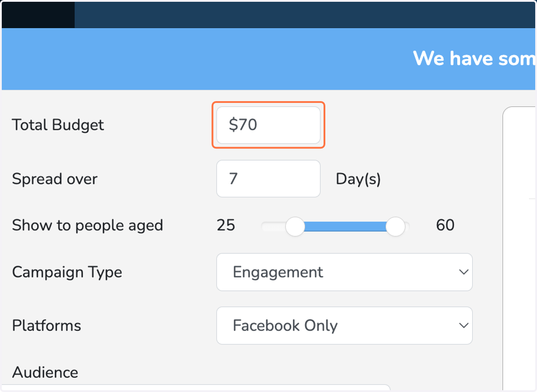Click the maximum age slider handle
This screenshot has height=392, width=537.
pyautogui.click(x=395, y=226)
